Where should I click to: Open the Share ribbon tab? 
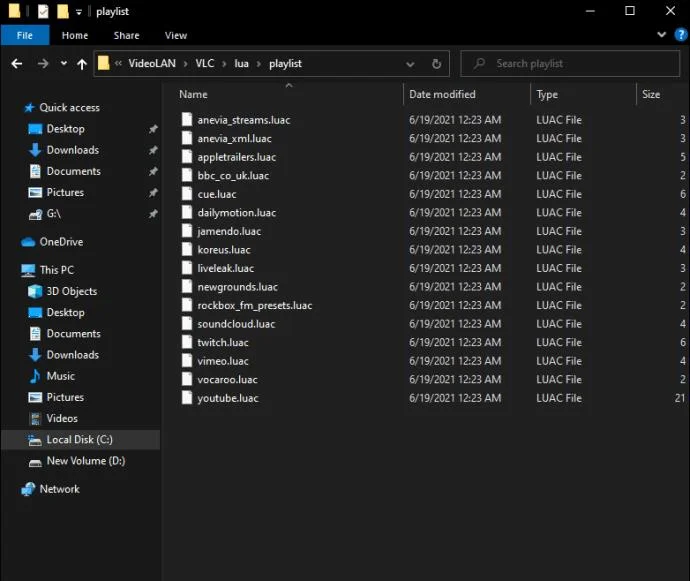pyautogui.click(x=126, y=36)
